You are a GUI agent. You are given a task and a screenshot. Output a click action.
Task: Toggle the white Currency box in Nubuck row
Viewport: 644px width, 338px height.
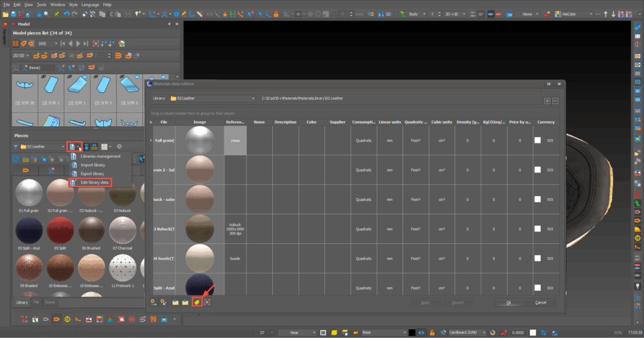(538, 229)
